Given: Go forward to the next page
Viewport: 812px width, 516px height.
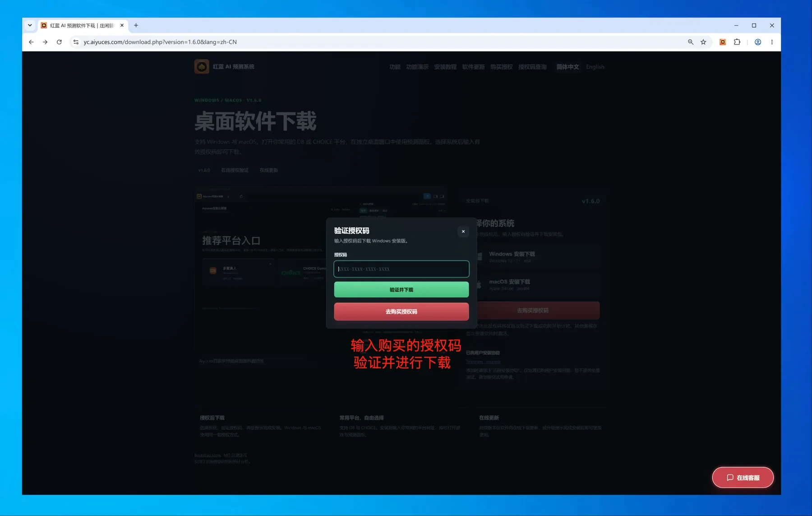Looking at the screenshot, I should tap(45, 42).
